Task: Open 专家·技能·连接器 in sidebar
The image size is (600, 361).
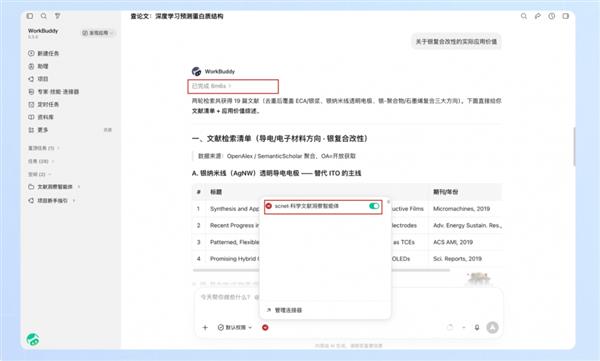Action: 54,91
